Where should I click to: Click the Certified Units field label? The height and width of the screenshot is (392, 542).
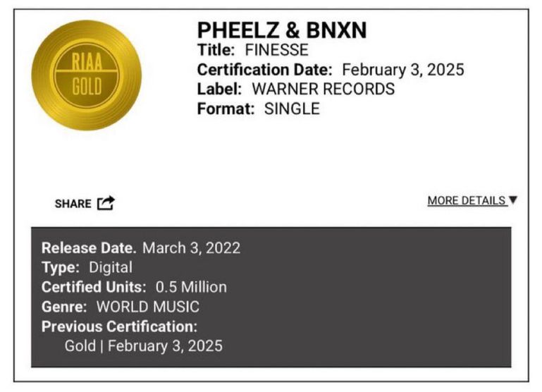[x=94, y=287]
